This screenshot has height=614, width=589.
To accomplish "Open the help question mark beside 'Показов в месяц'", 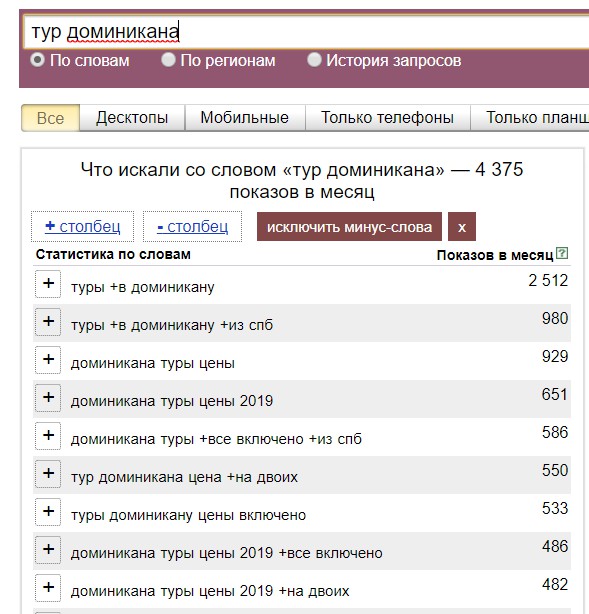I will (x=562, y=253).
